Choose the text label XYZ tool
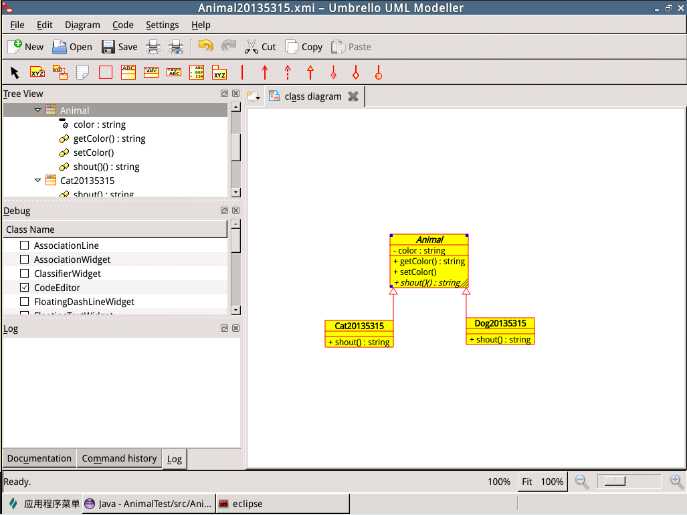 click(x=37, y=72)
